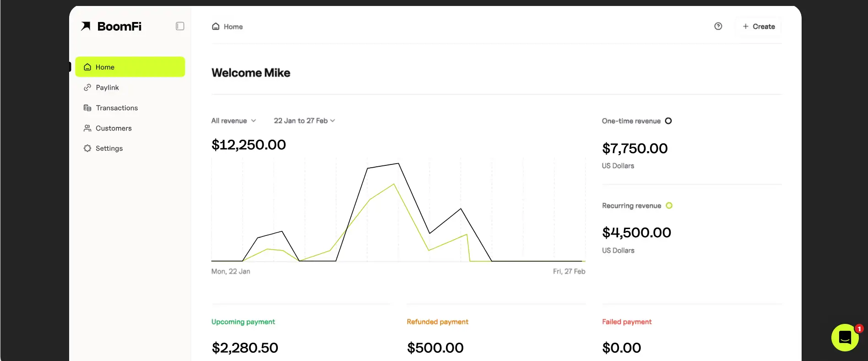Click the Paylink link icon
868x361 pixels.
coord(87,88)
